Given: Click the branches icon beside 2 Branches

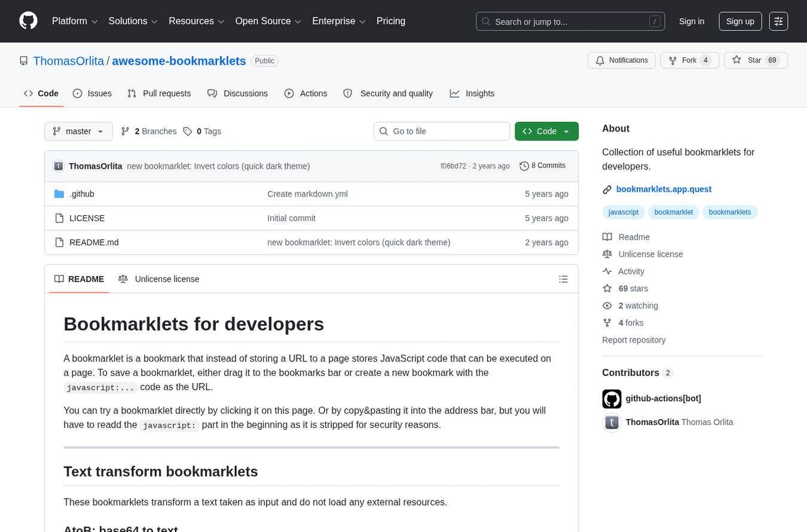Looking at the screenshot, I should [126, 132].
